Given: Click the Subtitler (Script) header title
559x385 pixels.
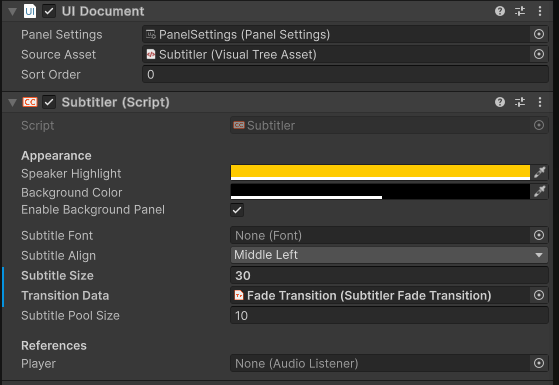Looking at the screenshot, I should (x=116, y=102).
